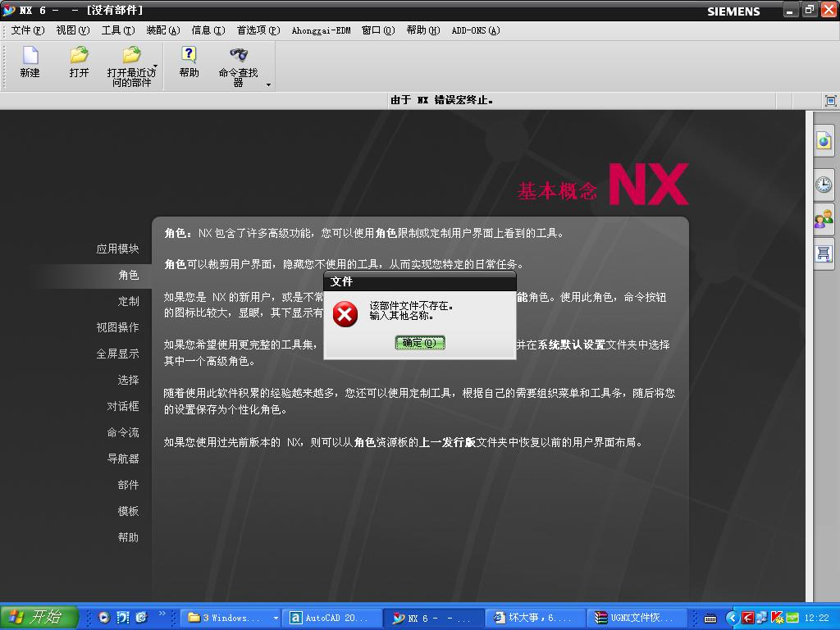The width and height of the screenshot is (840, 630).
Task: Click 确定(O) in the 文件 error dialog
Action: pos(420,343)
